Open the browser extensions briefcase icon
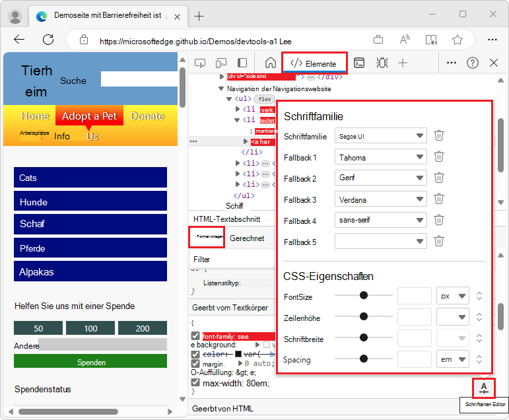 click(x=378, y=40)
